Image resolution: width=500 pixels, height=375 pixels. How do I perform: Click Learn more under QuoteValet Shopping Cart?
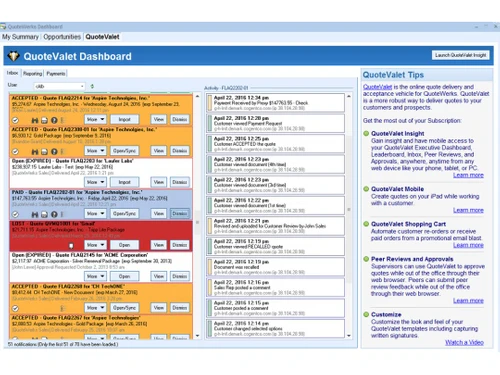click(468, 245)
